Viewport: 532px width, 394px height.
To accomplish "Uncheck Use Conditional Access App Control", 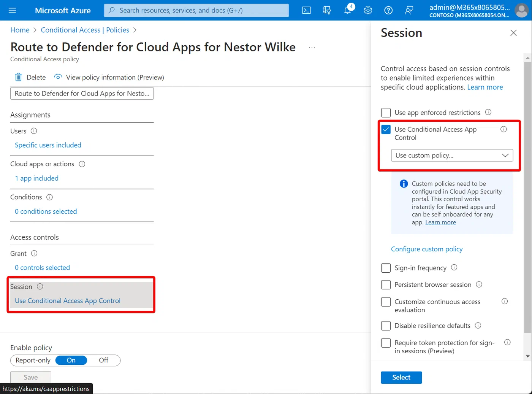I will (386, 129).
